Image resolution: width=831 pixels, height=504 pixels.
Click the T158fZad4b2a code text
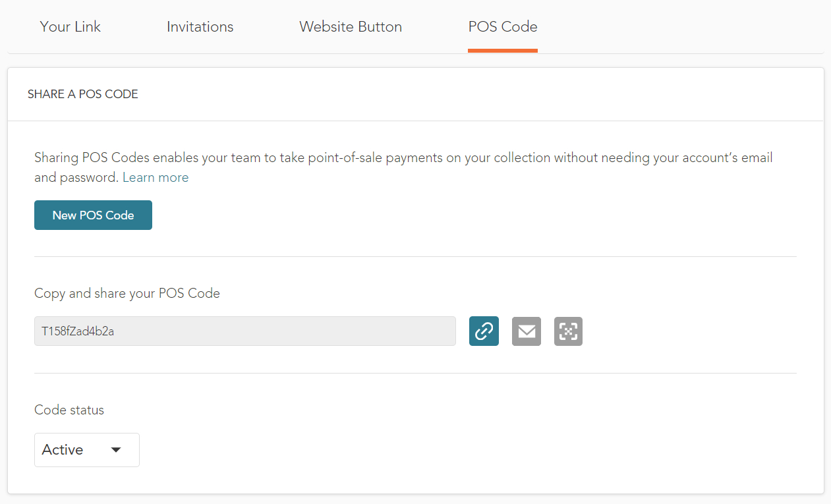(x=78, y=331)
